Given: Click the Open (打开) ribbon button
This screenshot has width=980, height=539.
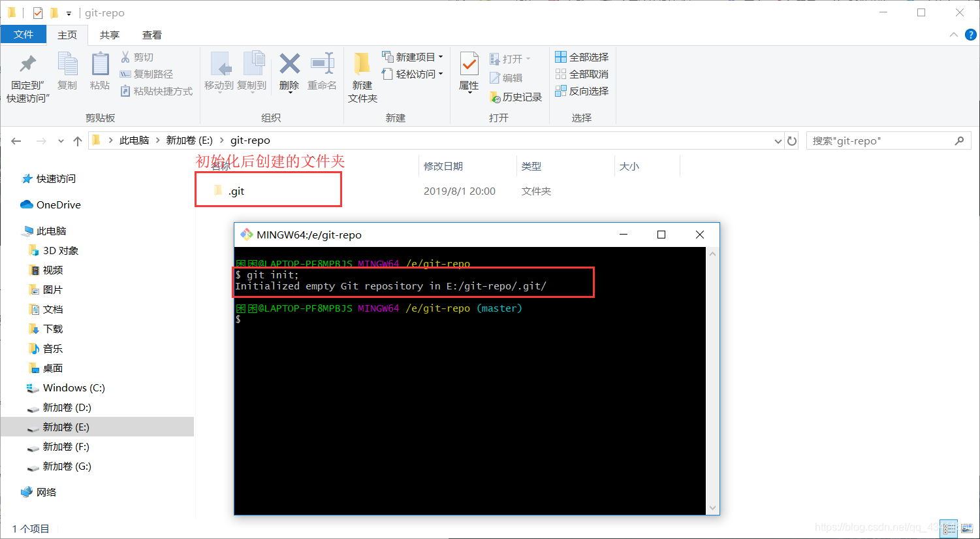Looking at the screenshot, I should pyautogui.click(x=511, y=59).
